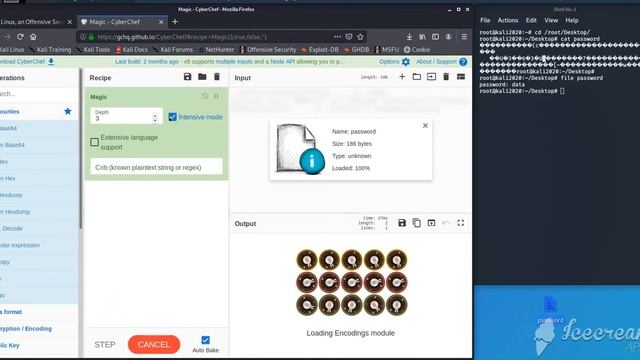Load a recipe using the folder icon
The height and width of the screenshot is (360, 640).
pos(202,77)
